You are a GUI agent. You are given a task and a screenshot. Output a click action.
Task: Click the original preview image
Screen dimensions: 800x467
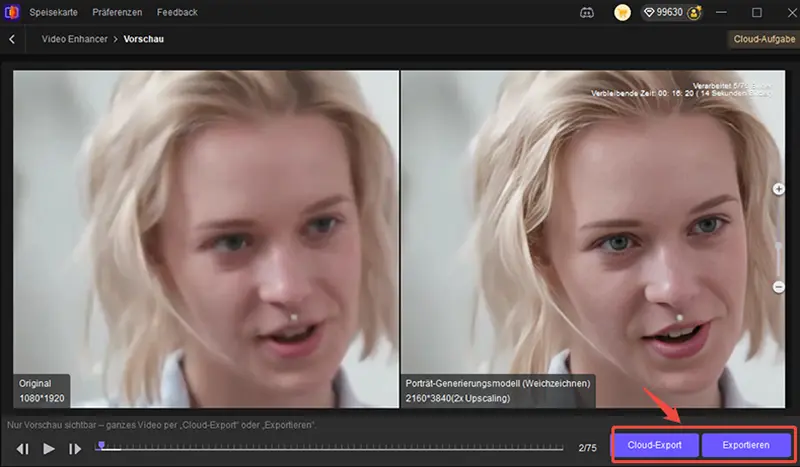pyautogui.click(x=206, y=239)
